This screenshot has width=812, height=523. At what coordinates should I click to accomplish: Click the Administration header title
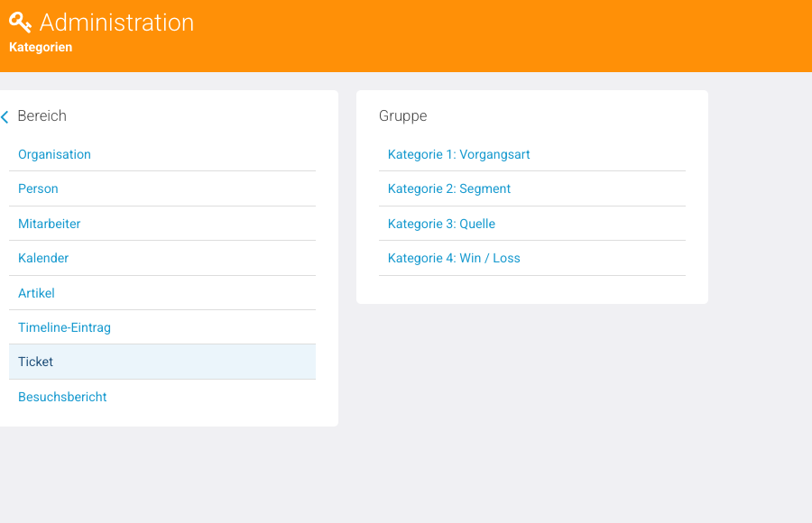tap(116, 23)
